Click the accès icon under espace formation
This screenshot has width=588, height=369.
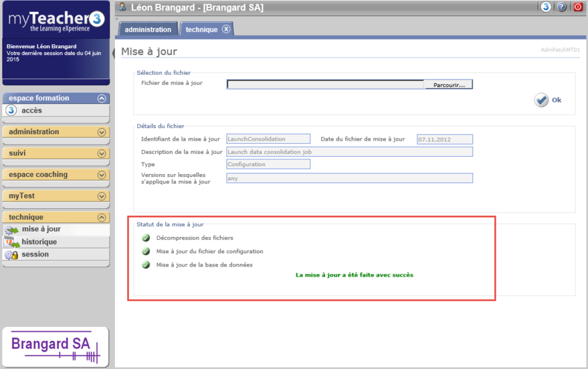pyautogui.click(x=11, y=110)
